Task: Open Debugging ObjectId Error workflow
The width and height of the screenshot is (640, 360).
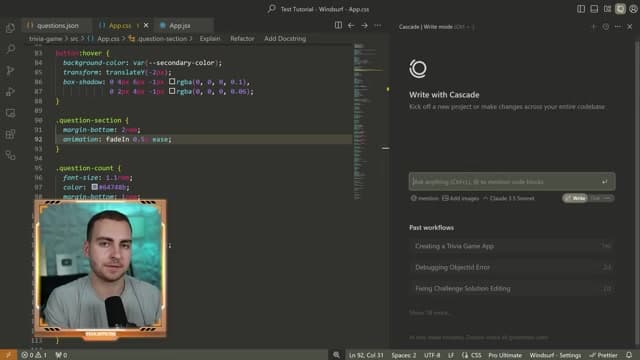Action: 512,267
